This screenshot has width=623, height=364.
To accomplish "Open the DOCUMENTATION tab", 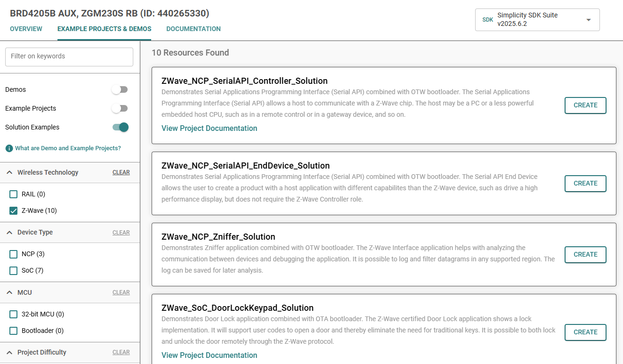I will [193, 29].
